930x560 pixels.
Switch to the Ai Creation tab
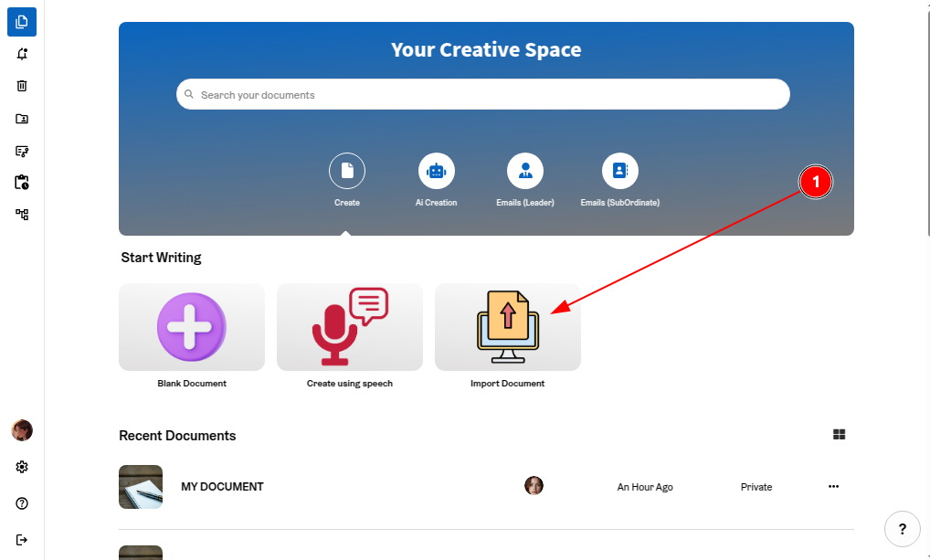pyautogui.click(x=436, y=171)
